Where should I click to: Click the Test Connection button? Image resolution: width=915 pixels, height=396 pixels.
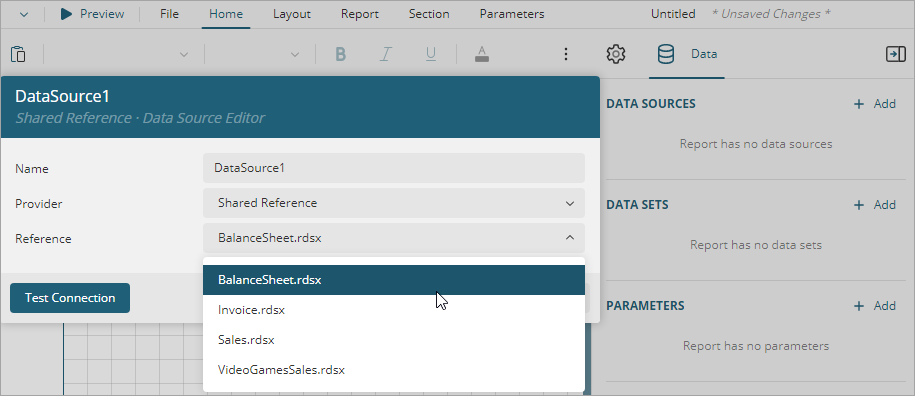(x=70, y=298)
